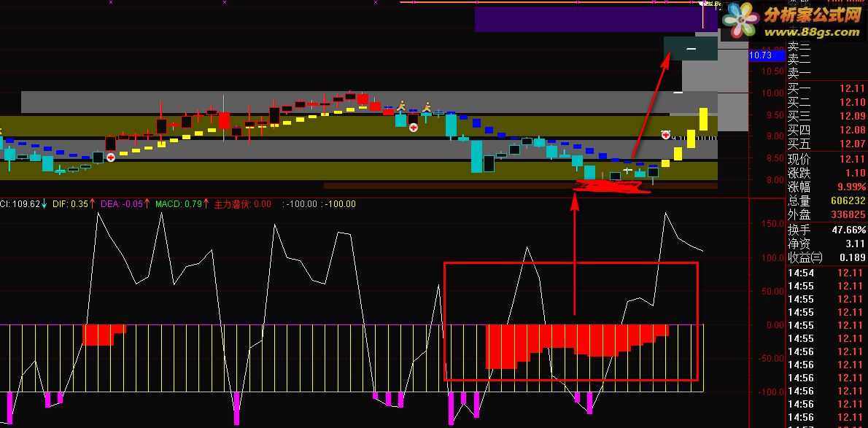Select the 主力潜伏: 0.00 indicator label
Image resolution: width=868 pixels, height=428 pixels.
(242, 203)
